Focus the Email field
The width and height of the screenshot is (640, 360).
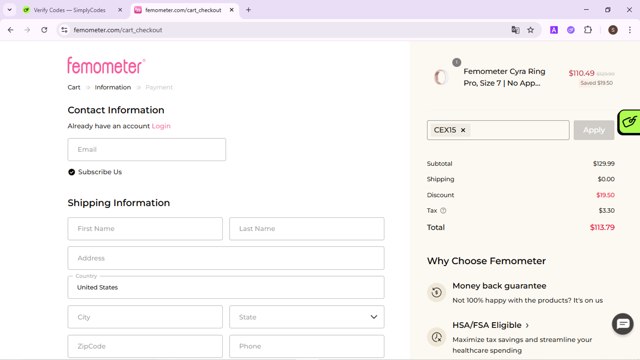tap(147, 149)
